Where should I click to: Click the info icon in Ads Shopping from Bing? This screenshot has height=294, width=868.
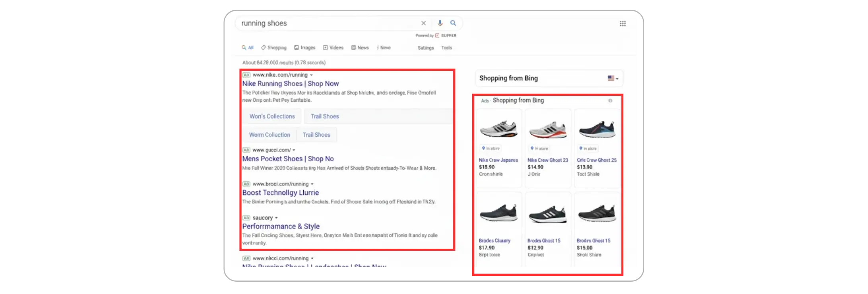610,101
